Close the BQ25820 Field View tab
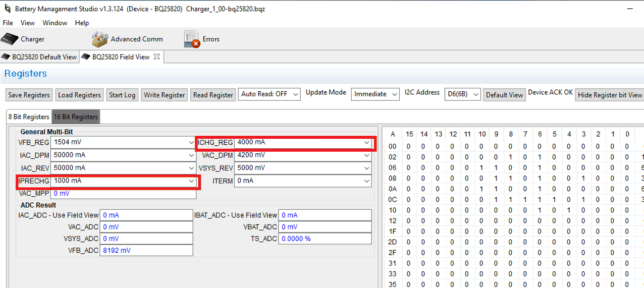This screenshot has width=644, height=288. pos(157,57)
